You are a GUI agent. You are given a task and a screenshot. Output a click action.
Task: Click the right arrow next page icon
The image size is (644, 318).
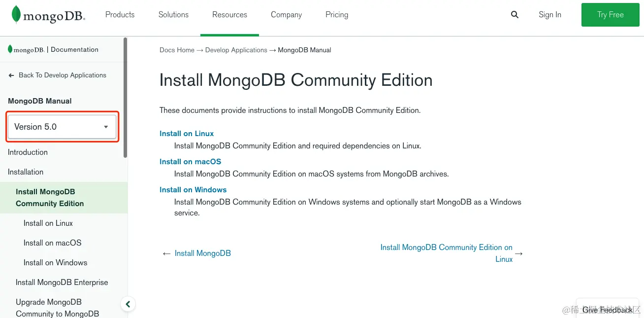click(x=518, y=253)
